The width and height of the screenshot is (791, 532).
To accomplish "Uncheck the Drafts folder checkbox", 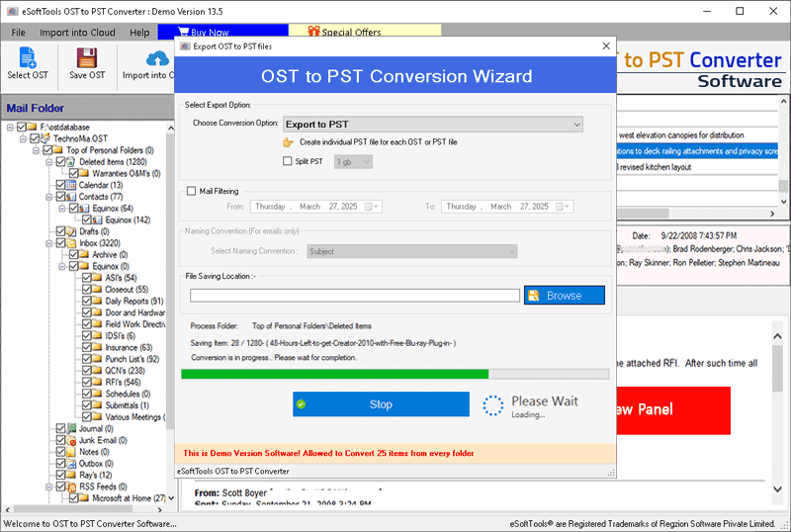I will pos(60,231).
